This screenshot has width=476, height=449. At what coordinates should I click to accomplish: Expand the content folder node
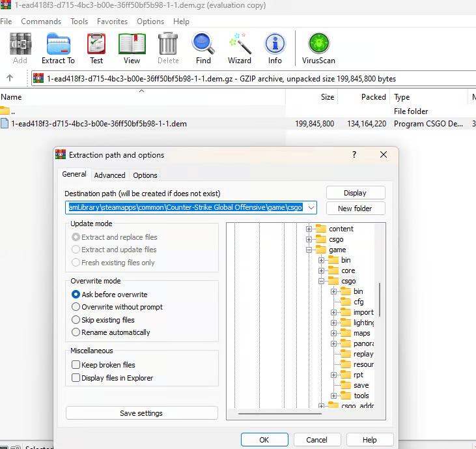tap(309, 229)
